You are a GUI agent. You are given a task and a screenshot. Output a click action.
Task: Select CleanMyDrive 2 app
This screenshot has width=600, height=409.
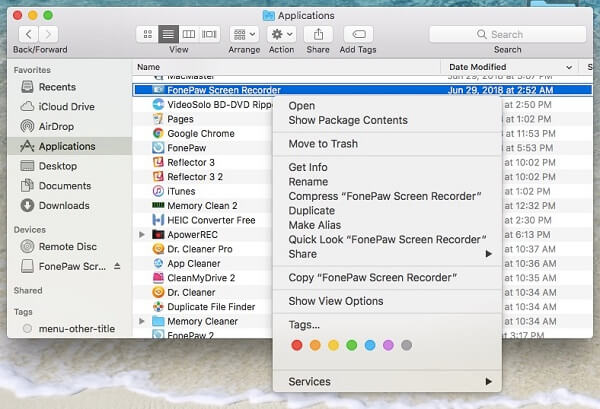click(203, 278)
